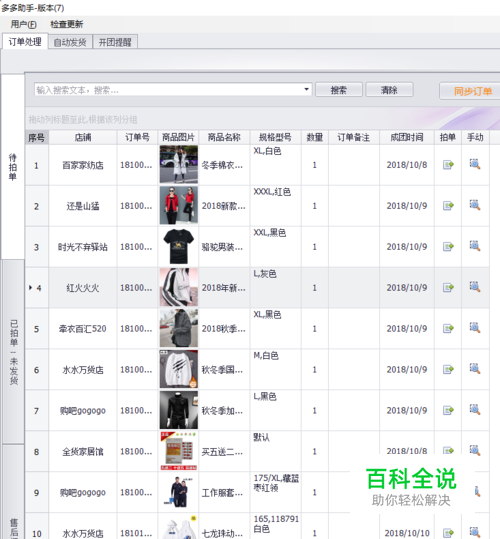The height and width of the screenshot is (539, 500).
Task: Open the search box dropdown arrow
Action: pos(306,89)
